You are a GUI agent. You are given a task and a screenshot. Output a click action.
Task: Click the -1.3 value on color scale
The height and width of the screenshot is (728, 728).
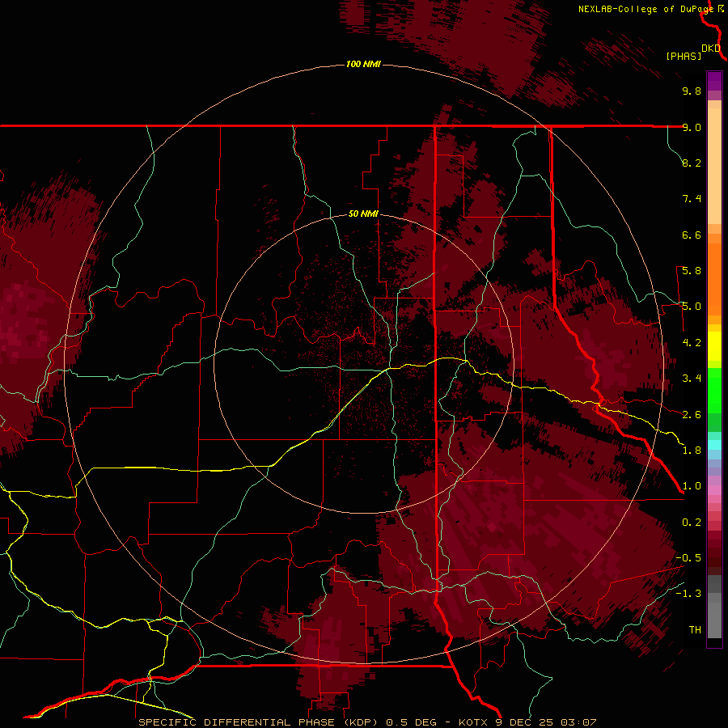tap(688, 594)
